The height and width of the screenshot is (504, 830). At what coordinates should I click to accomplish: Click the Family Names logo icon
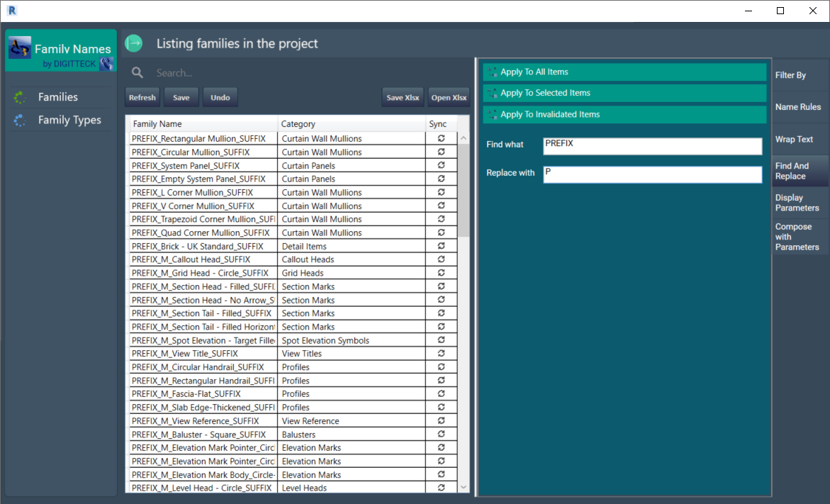click(x=20, y=48)
